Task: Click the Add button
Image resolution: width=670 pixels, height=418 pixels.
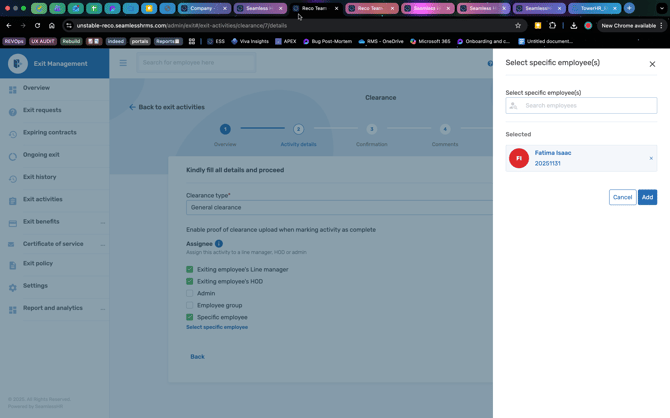Action: 647,197
